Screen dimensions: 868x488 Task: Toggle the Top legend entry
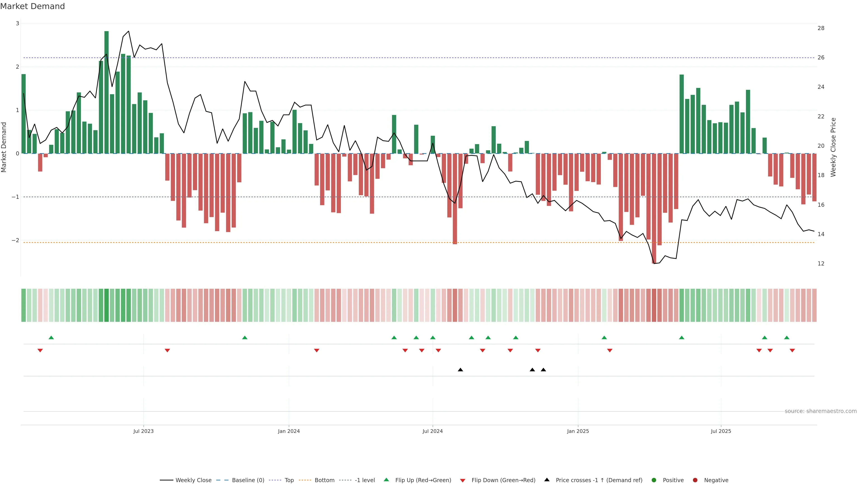tap(289, 480)
